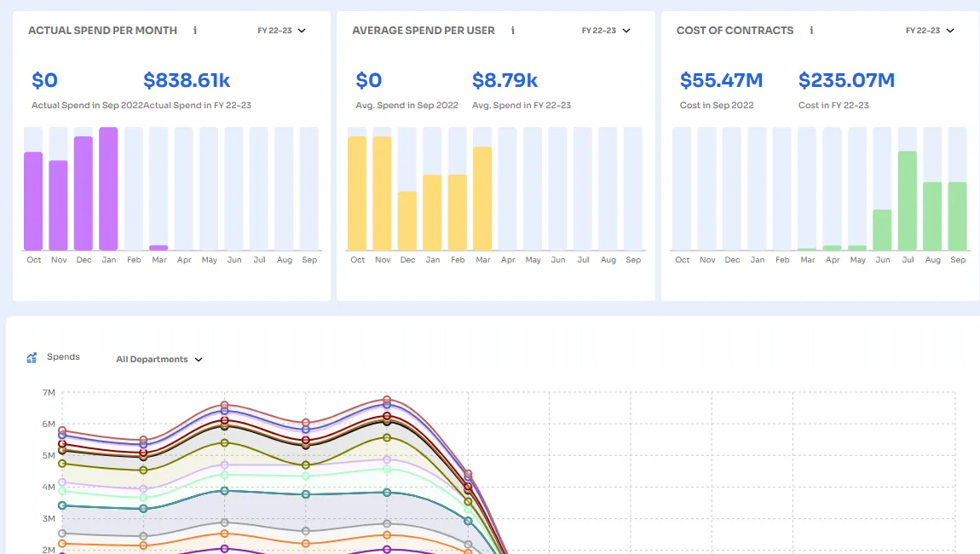Screen dimensions: 980x554
Task: Click the $235.07M cost value
Action: pyautogui.click(x=846, y=80)
